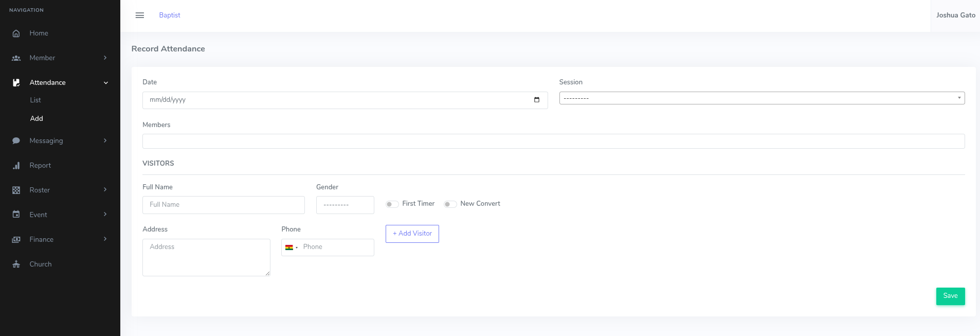
Task: Collapse the Attendance submenu chevron
Action: click(106, 83)
